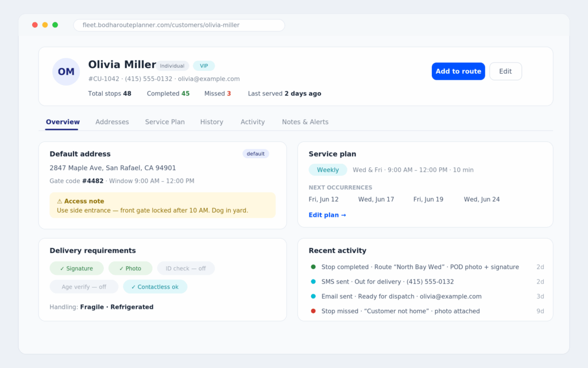Enable the ID check requirement chip
The width and height of the screenshot is (588, 368).
(185, 269)
